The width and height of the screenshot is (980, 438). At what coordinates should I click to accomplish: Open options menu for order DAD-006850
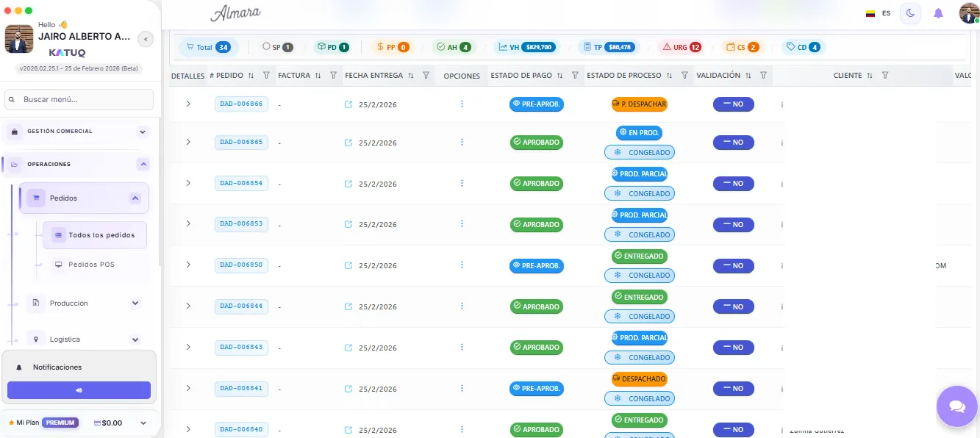click(462, 265)
